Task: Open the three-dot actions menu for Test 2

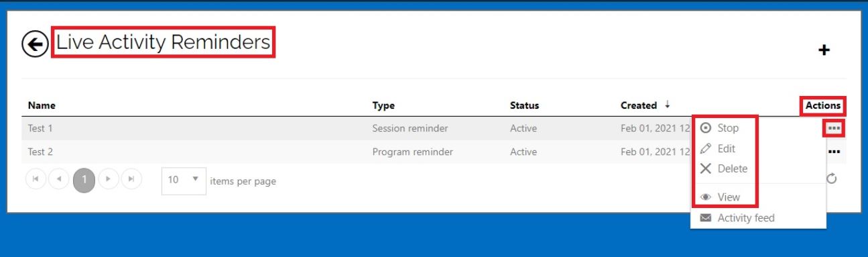Action: pyautogui.click(x=834, y=152)
